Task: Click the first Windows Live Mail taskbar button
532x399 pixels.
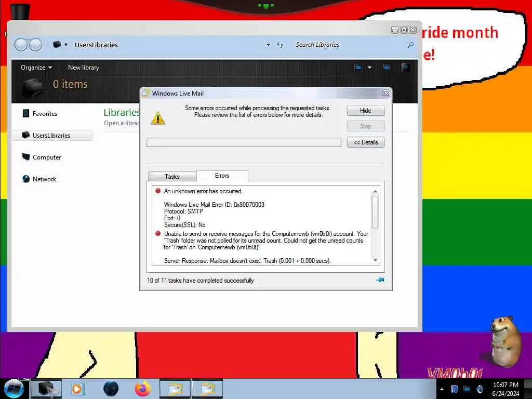Action: click(175, 389)
